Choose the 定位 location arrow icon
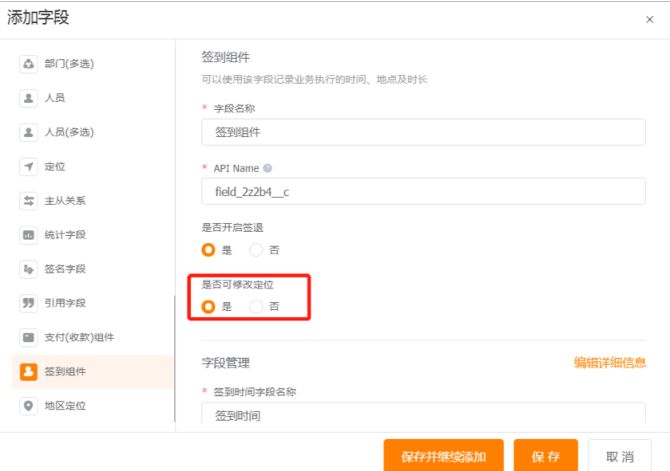The width and height of the screenshot is (670, 471). pyautogui.click(x=29, y=166)
